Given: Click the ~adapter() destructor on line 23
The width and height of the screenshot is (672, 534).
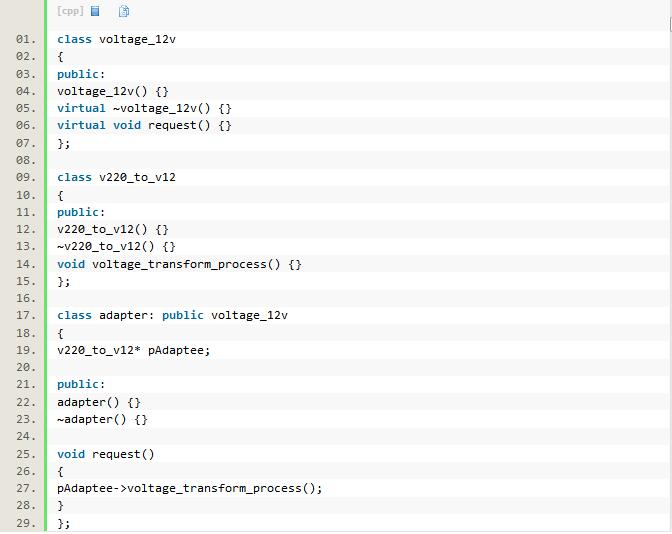Looking at the screenshot, I should [x=91, y=419].
